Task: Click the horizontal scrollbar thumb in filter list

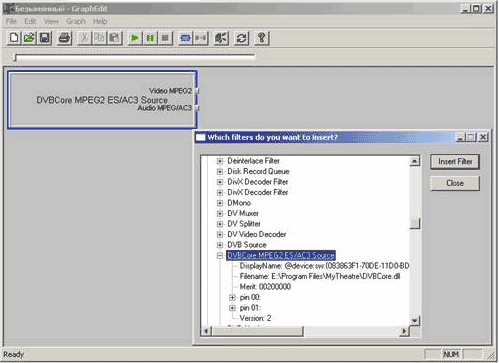Action: click(257, 331)
